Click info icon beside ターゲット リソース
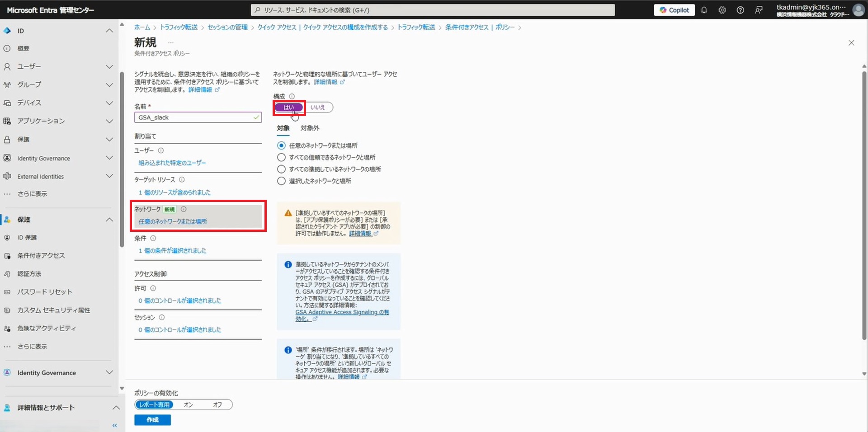Viewport: 868px width, 432px height. [x=182, y=179]
